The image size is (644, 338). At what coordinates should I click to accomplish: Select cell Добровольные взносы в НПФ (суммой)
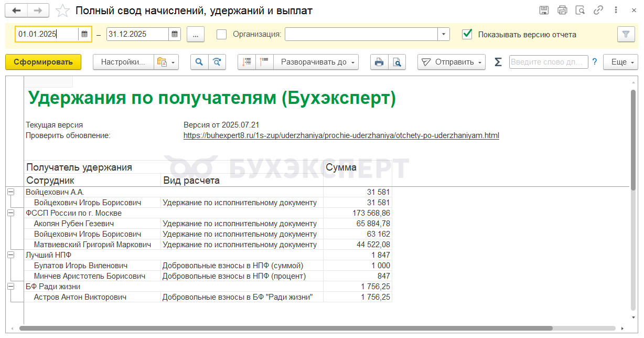click(242, 266)
